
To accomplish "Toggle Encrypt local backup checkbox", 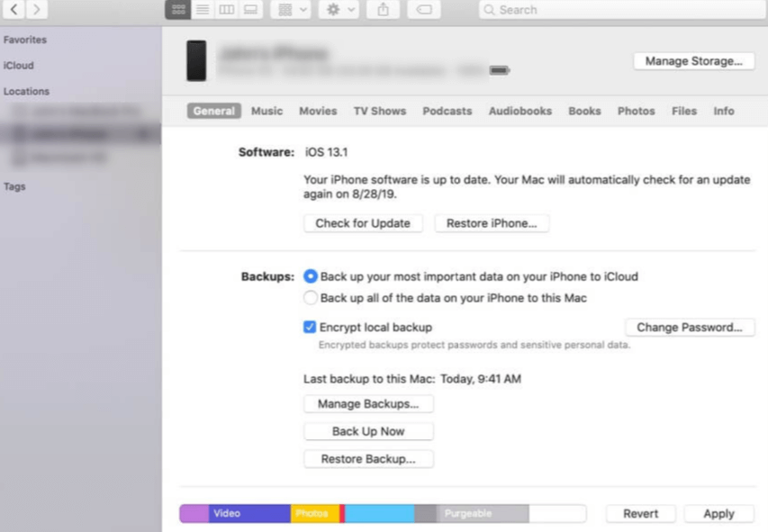I will coord(310,327).
